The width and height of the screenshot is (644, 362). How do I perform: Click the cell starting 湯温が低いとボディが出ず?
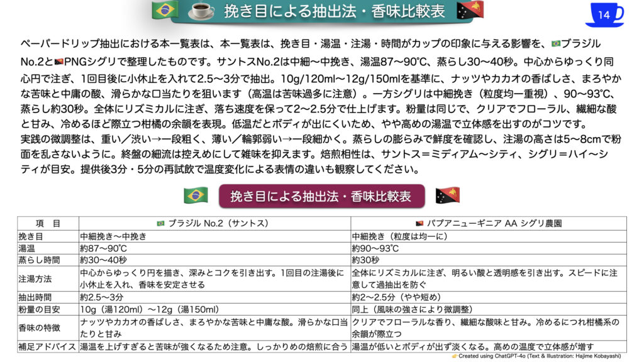point(489,347)
